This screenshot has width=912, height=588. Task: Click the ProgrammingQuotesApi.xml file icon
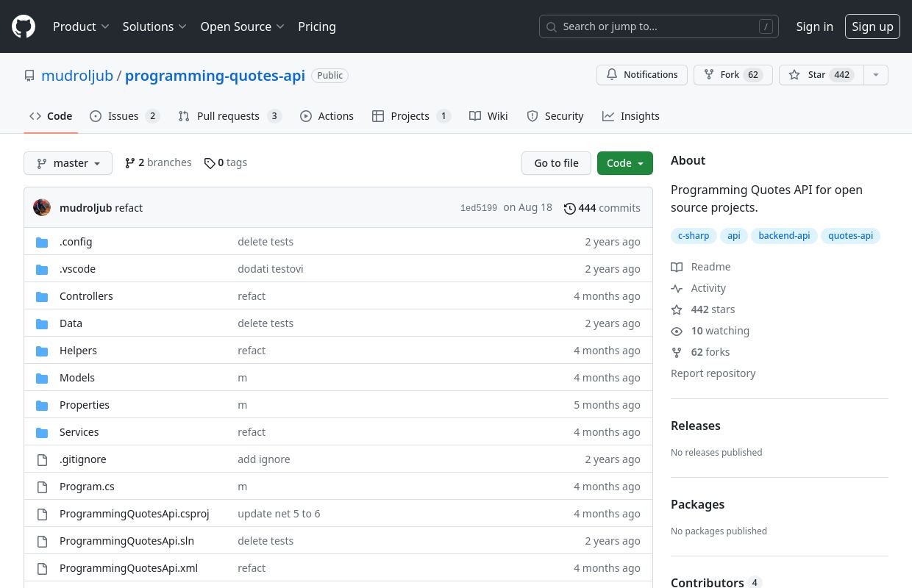click(42, 568)
